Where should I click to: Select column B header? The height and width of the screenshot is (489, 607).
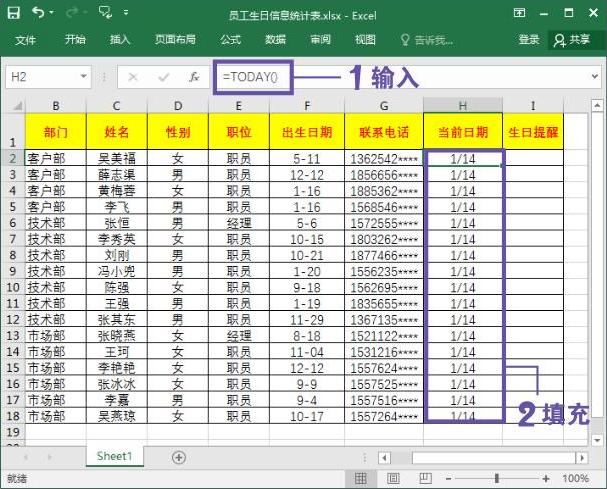56,105
